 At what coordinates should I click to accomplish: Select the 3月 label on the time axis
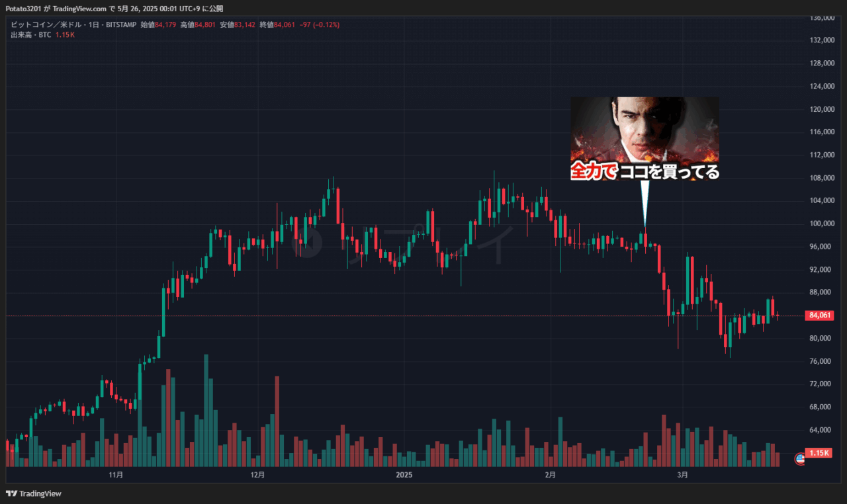(682, 474)
